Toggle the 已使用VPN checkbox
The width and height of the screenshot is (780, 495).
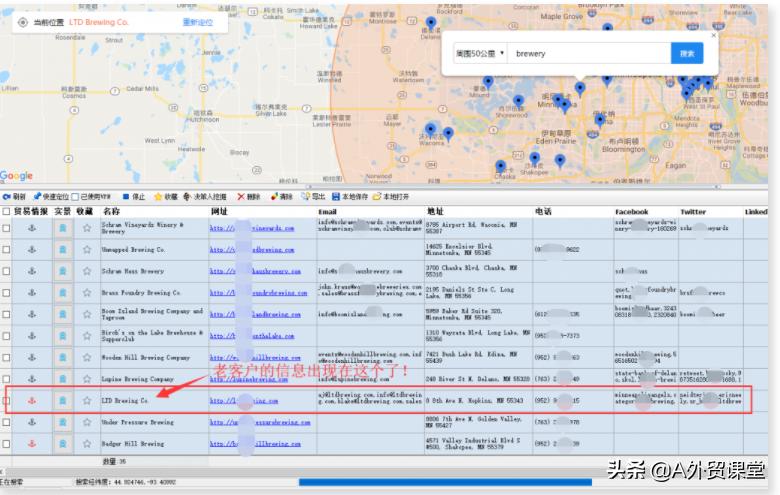coord(77,197)
